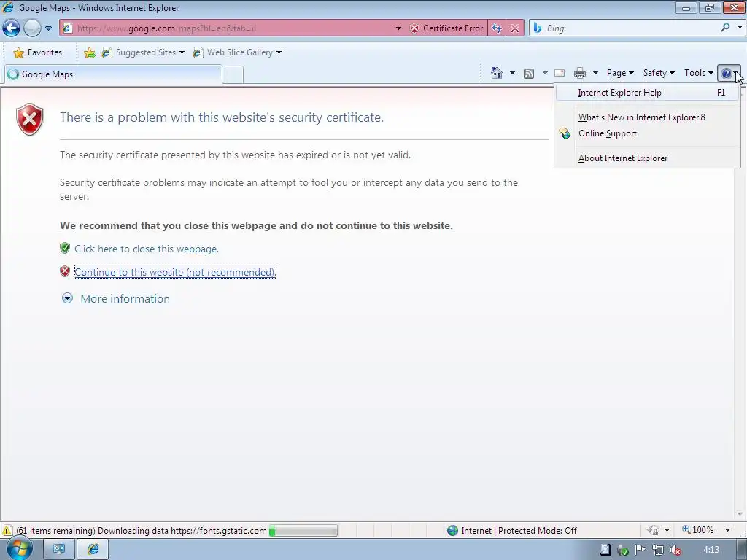This screenshot has height=560, width=747.
Task: Click the yellow warning status bar icon
Action: pos(7,531)
